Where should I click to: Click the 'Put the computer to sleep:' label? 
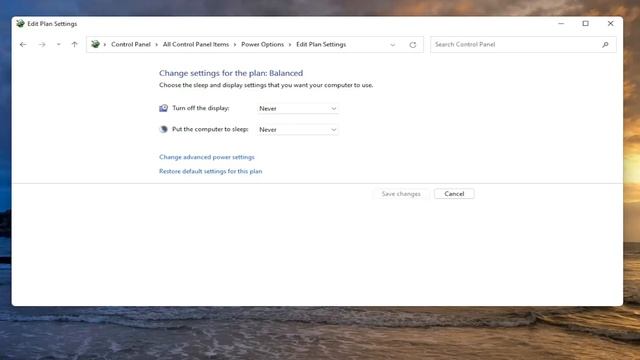(210, 129)
